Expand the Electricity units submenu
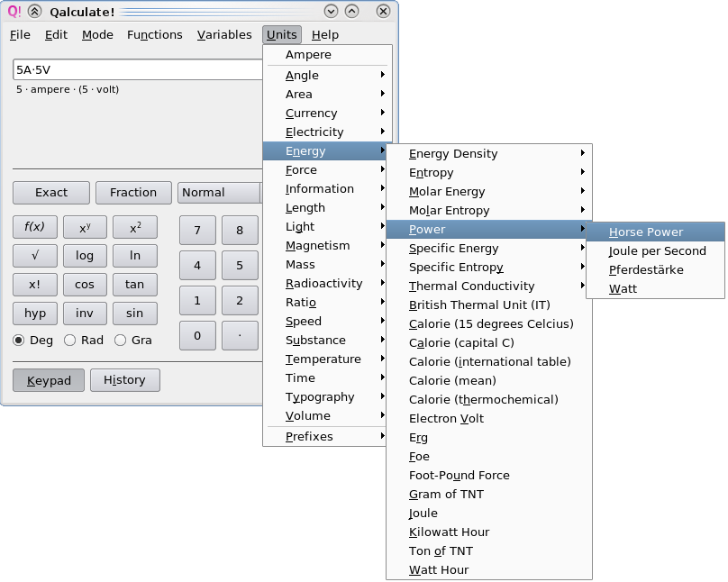This screenshot has width=728, height=582. coord(328,132)
